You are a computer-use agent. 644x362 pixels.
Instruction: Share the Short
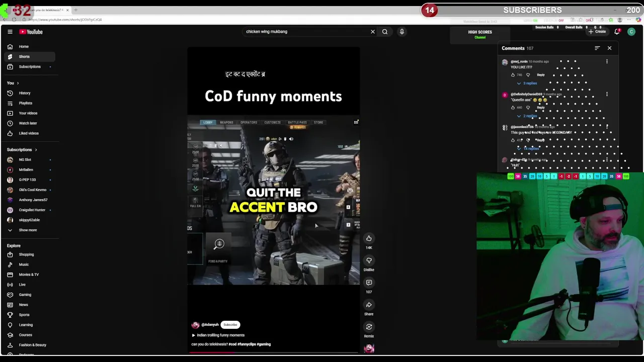click(369, 305)
